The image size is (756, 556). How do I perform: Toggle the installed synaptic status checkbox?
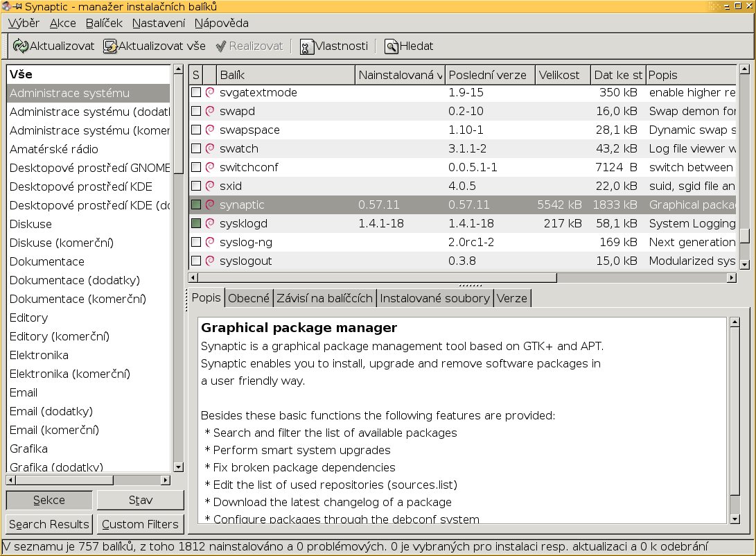195,205
